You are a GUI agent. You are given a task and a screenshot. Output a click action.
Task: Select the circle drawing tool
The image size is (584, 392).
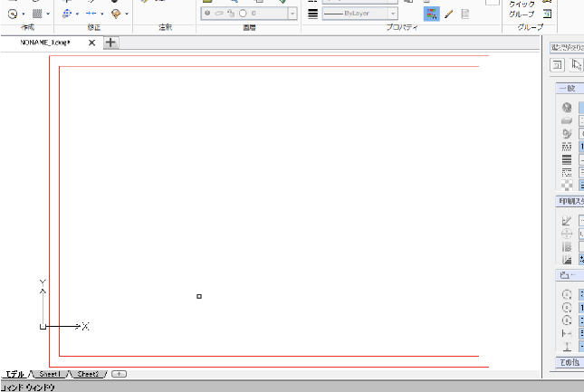[x=13, y=14]
